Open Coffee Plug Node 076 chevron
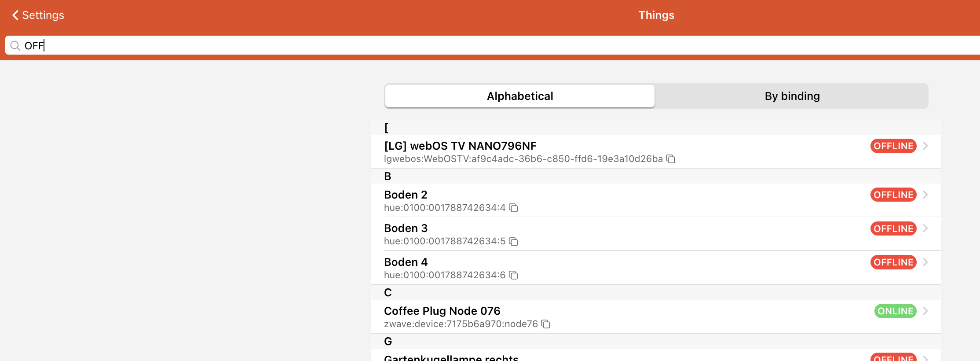 click(x=925, y=311)
